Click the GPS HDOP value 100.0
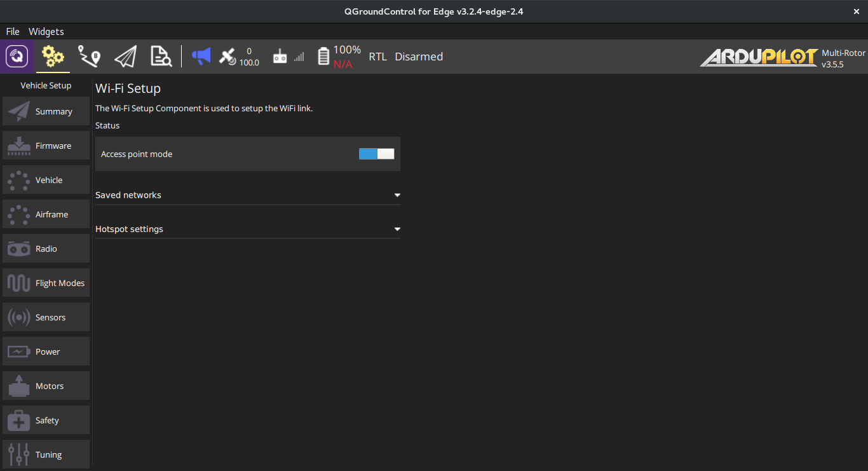The height and width of the screenshot is (471, 868). click(249, 62)
